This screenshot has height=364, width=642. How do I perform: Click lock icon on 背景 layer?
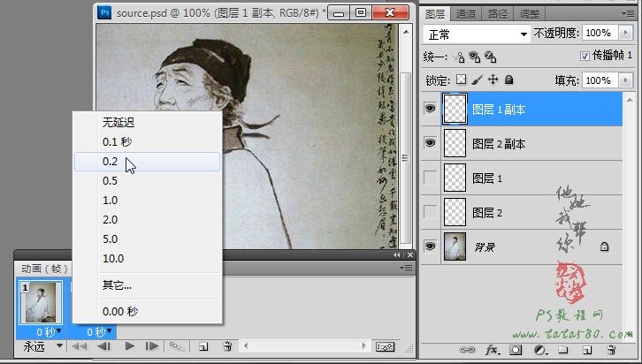(604, 246)
